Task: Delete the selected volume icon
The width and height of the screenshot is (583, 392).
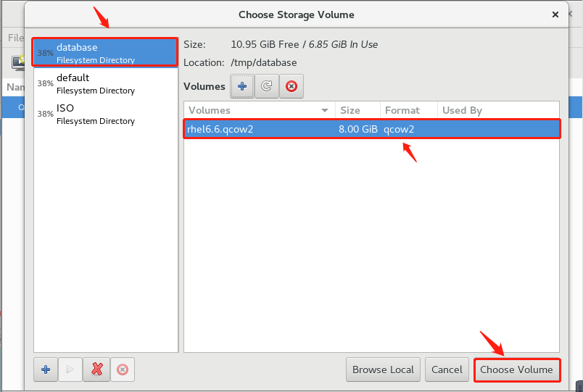Action: pos(291,86)
